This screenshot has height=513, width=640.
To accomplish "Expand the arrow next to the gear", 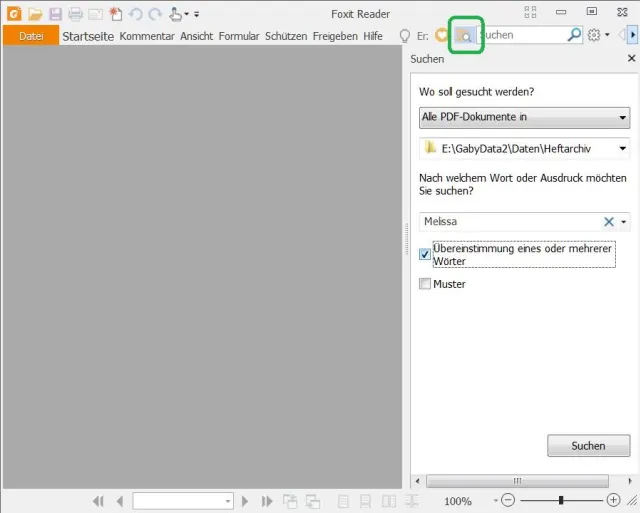I will (607, 35).
